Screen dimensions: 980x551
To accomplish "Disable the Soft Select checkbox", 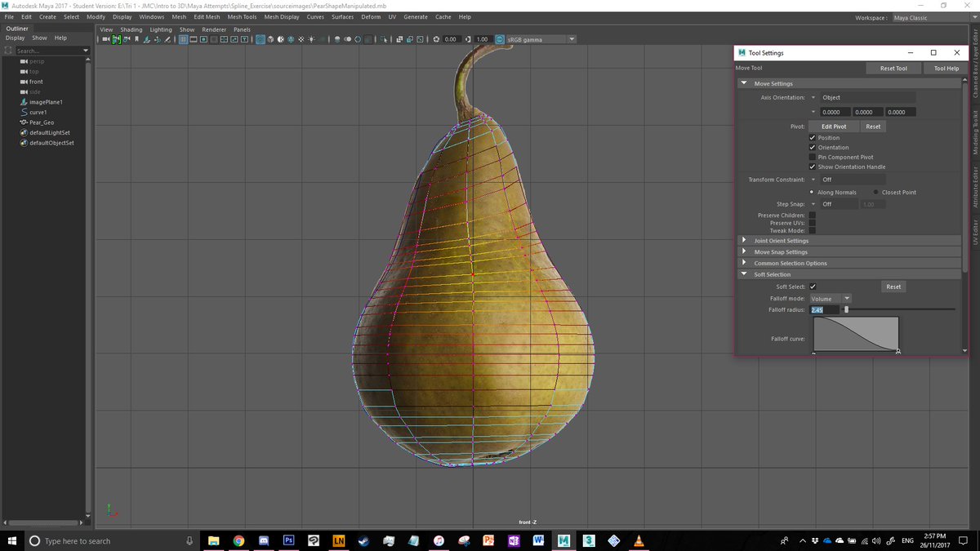I will 813,287.
